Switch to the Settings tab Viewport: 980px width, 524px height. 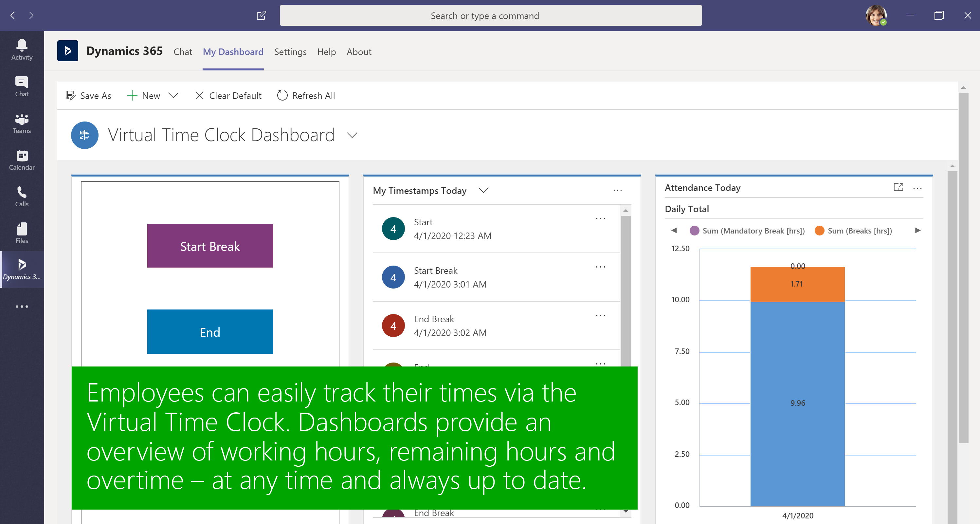point(290,52)
